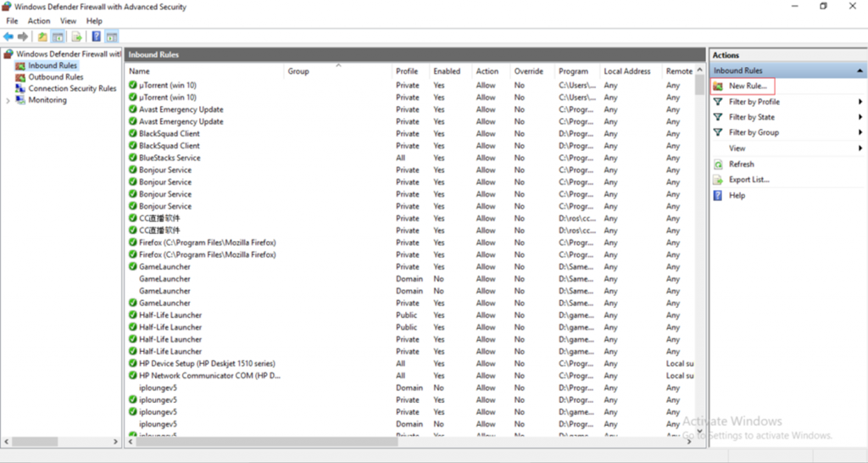Image resolution: width=868 pixels, height=463 pixels.
Task: Click the Forward arrow toolbar icon
Action: (x=23, y=36)
